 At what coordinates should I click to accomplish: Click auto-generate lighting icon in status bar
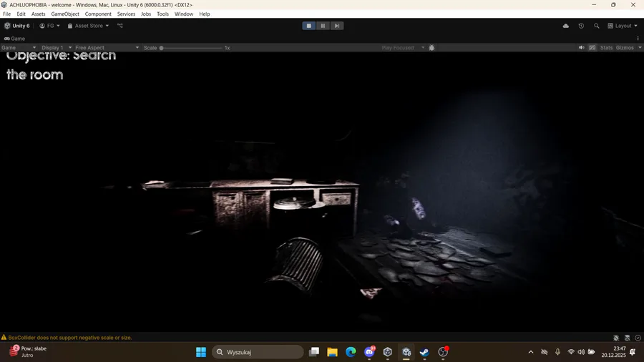627,338
